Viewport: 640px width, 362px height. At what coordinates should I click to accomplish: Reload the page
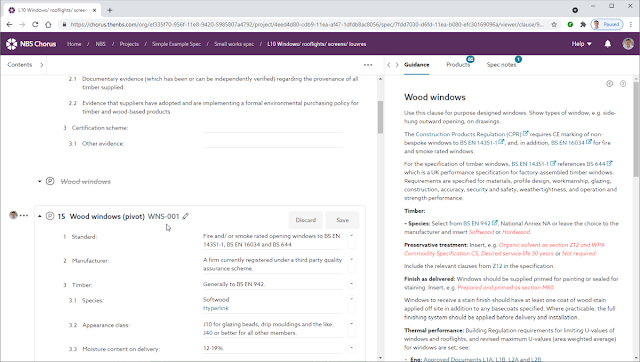(x=35, y=24)
